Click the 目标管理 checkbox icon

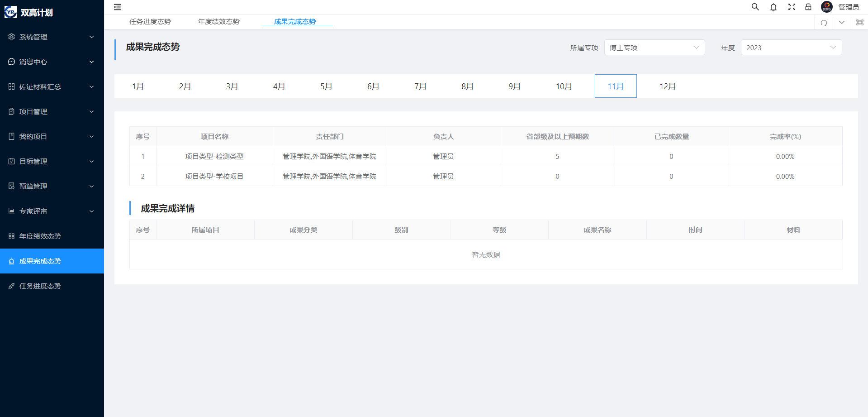click(12, 161)
